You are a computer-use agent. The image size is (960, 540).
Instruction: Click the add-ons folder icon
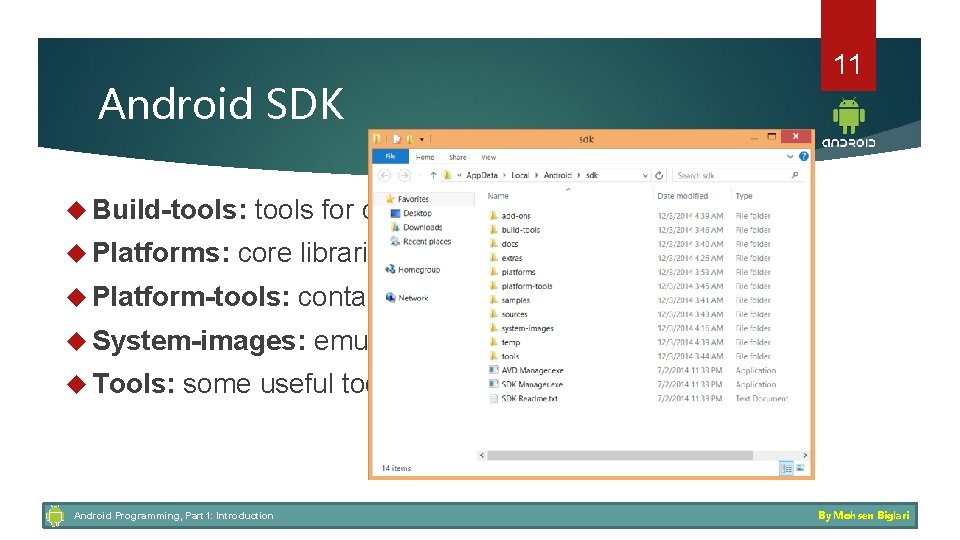tap(493, 216)
